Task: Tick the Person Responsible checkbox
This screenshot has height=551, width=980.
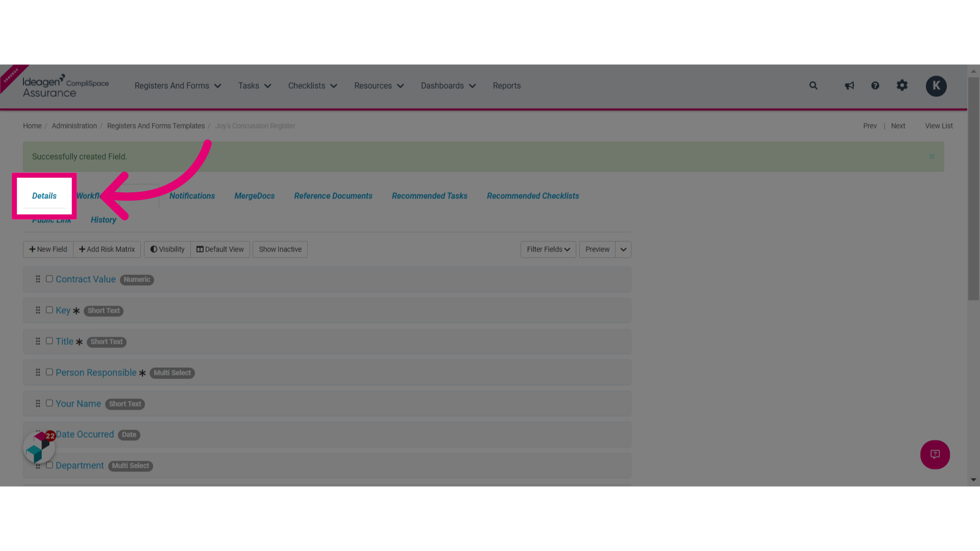Action: [x=50, y=372]
